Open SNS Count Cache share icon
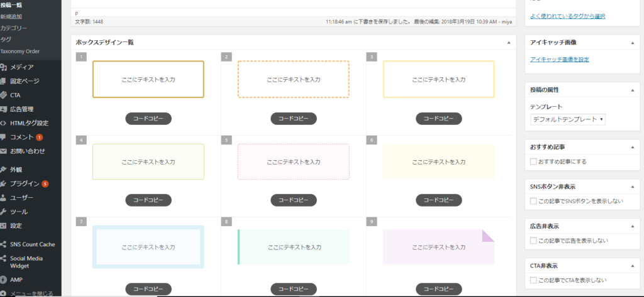Screen dimensions: 644x297 (x=3, y=244)
